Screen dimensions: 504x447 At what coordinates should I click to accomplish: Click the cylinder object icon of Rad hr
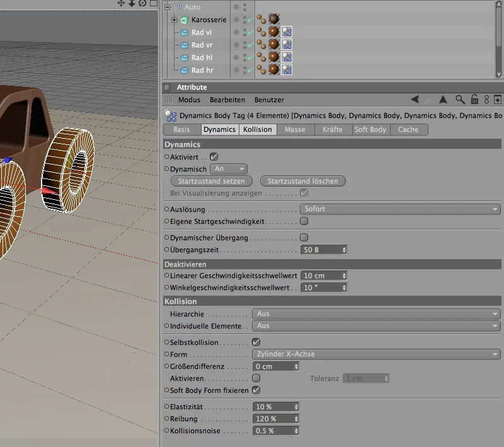(x=184, y=70)
